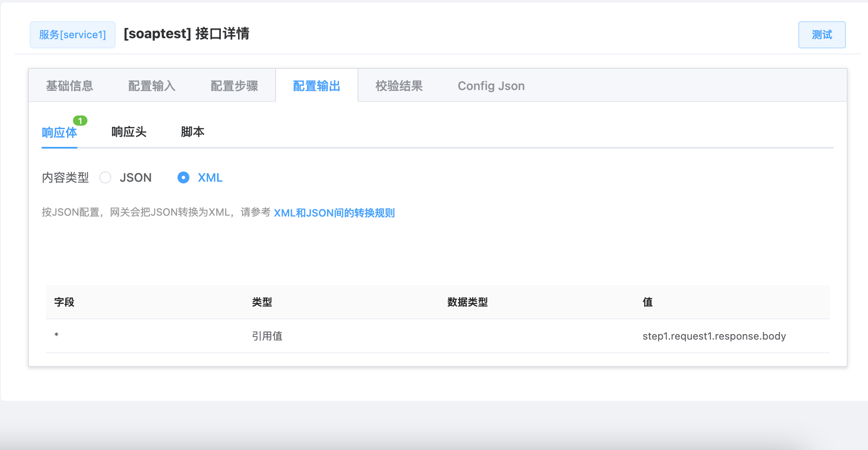The height and width of the screenshot is (450, 868).
Task: Click the 内容类型 label
Action: pos(65,177)
